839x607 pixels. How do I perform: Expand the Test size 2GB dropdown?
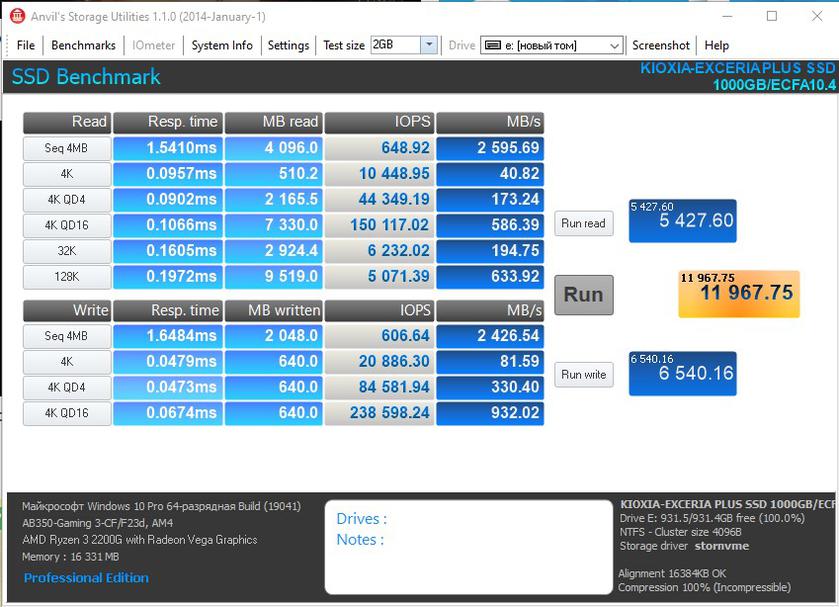(x=429, y=45)
